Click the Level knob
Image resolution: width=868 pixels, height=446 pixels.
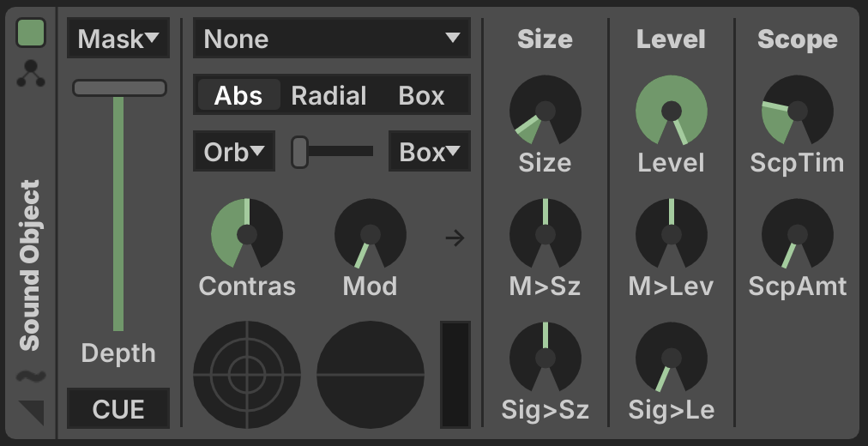coord(672,110)
